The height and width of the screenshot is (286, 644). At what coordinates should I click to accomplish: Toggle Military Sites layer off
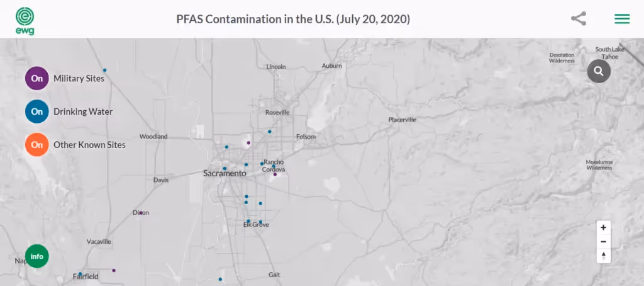point(37,78)
